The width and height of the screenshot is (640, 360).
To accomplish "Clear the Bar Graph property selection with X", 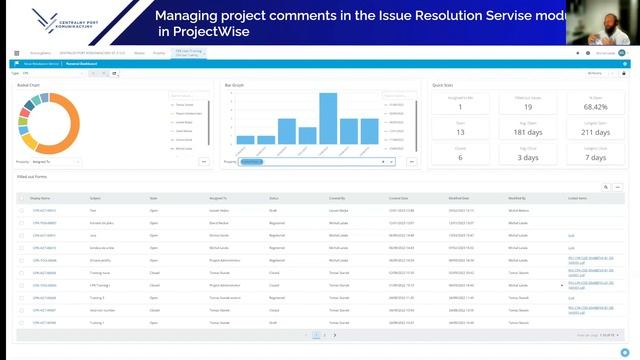I will coord(383,162).
